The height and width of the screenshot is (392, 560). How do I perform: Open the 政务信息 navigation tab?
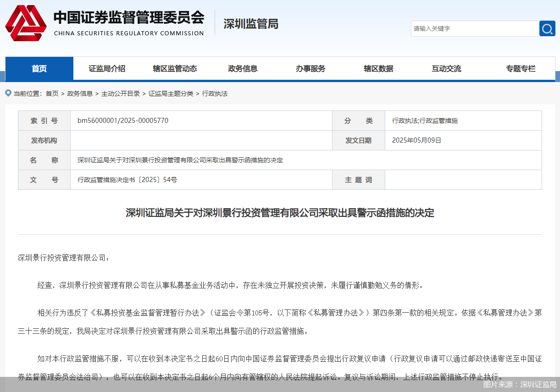click(243, 68)
